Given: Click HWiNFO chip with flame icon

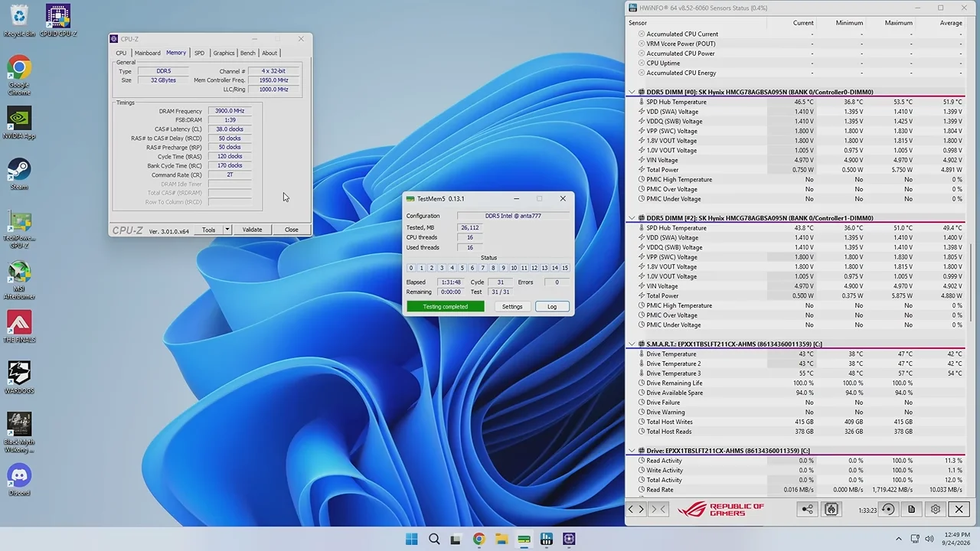Looking at the screenshot, I should (831, 509).
